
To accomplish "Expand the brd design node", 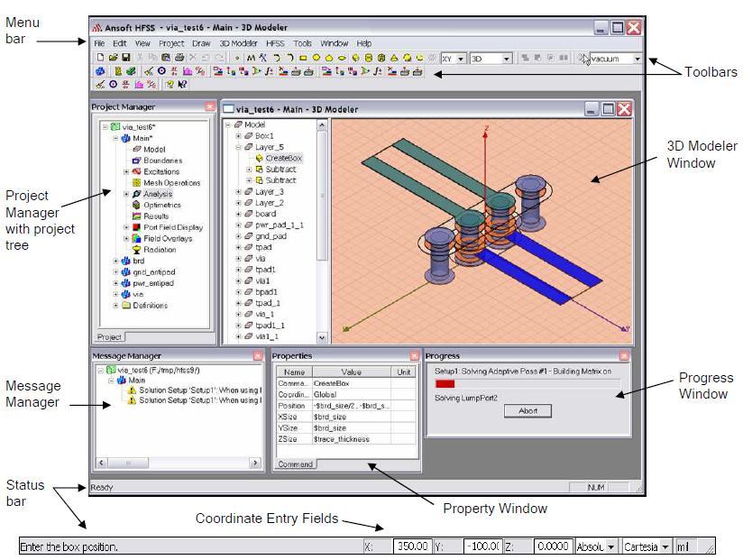I will coord(115,261).
